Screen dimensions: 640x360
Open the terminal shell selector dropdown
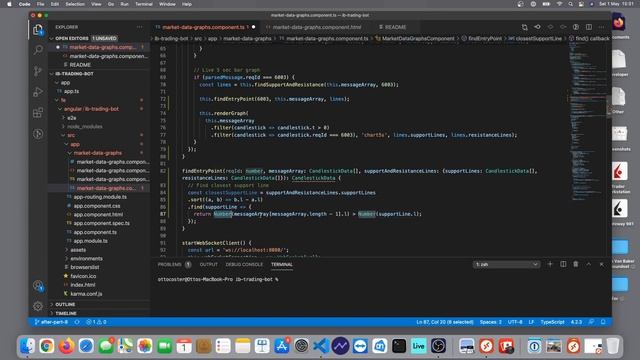click(506, 264)
